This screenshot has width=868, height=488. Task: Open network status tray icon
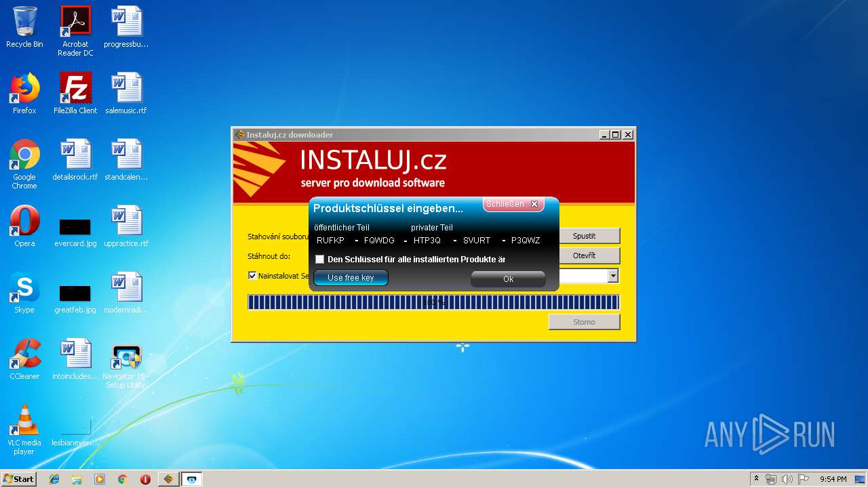click(771, 479)
